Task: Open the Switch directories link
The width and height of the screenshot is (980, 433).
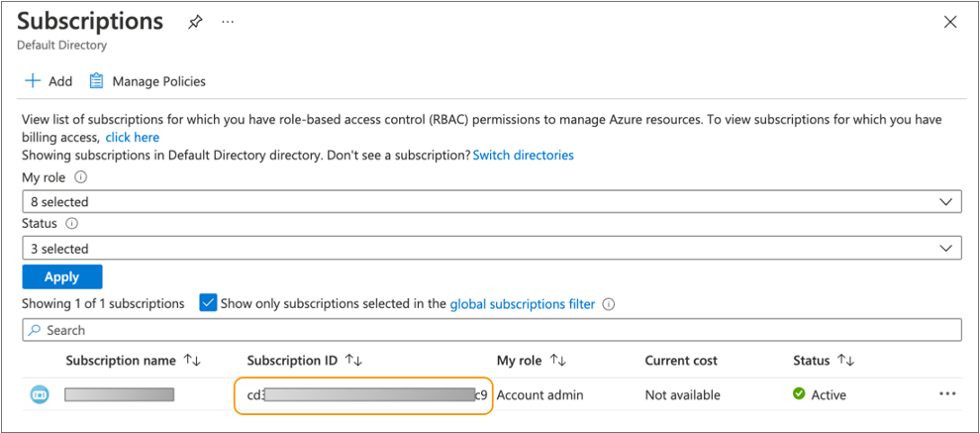Action: [523, 155]
